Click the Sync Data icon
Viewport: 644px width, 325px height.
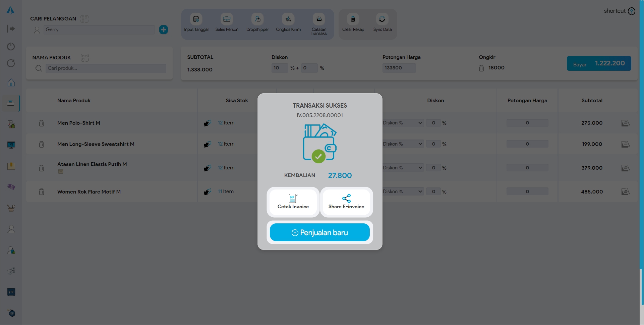pos(382,20)
